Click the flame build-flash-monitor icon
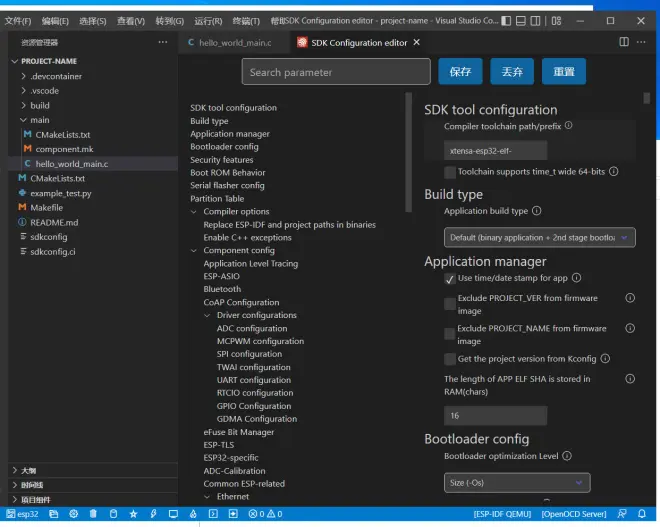 193,514
